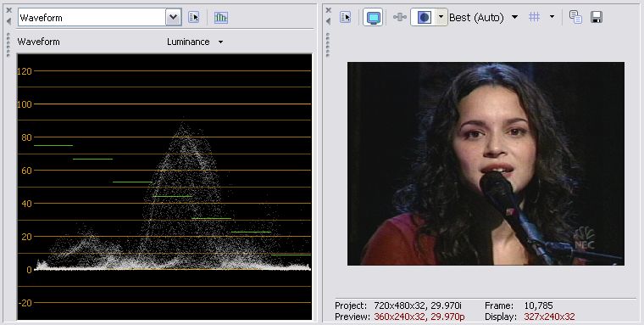The image size is (644, 325).
Task: Open Split Screen View options arrow
Action: (x=441, y=17)
